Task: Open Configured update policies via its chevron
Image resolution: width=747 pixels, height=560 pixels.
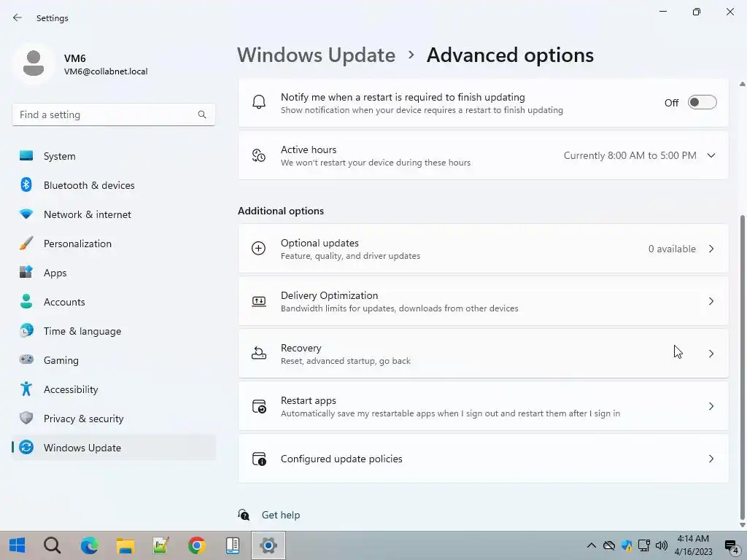Action: tap(711, 459)
